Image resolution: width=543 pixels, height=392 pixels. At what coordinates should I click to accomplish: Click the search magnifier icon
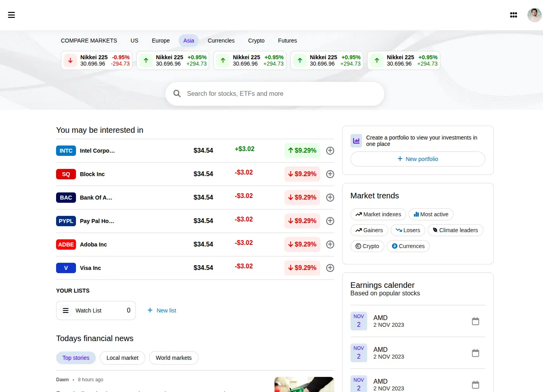177,93
